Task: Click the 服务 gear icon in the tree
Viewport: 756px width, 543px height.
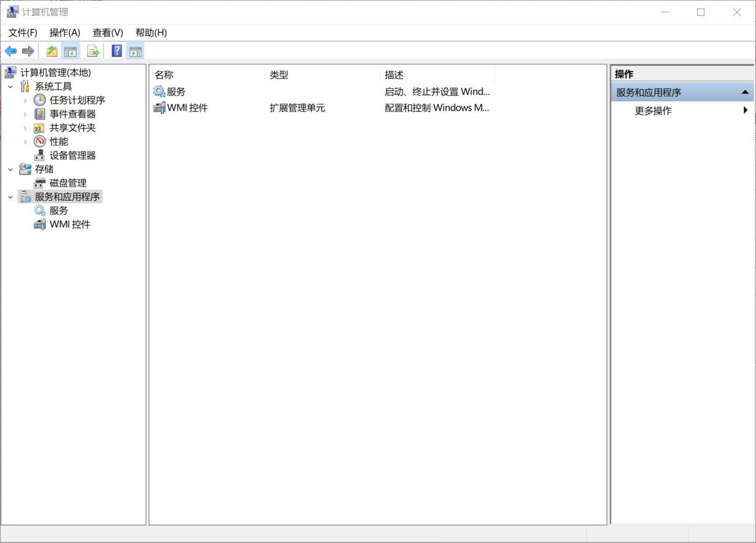Action: tap(40, 210)
